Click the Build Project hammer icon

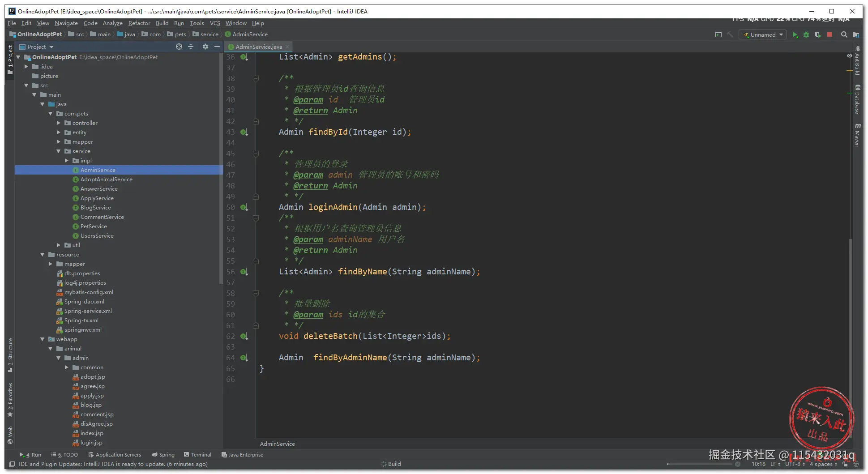730,34
